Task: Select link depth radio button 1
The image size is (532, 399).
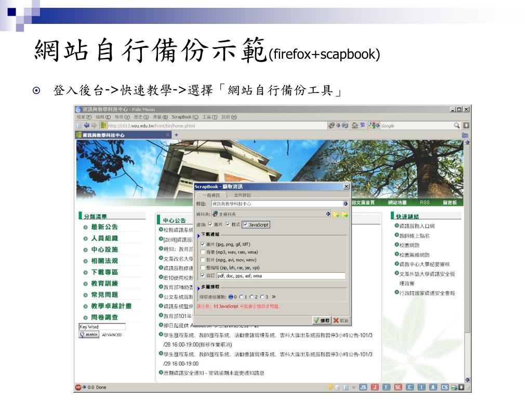Action: pyautogui.click(x=241, y=297)
